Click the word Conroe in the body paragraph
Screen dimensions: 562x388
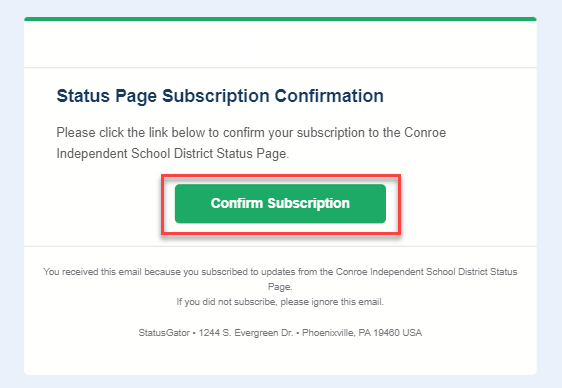[425, 133]
